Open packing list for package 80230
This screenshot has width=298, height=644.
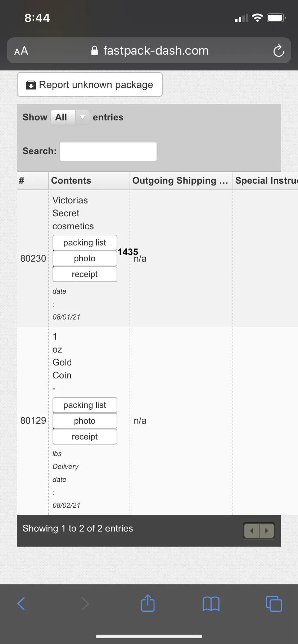85,243
